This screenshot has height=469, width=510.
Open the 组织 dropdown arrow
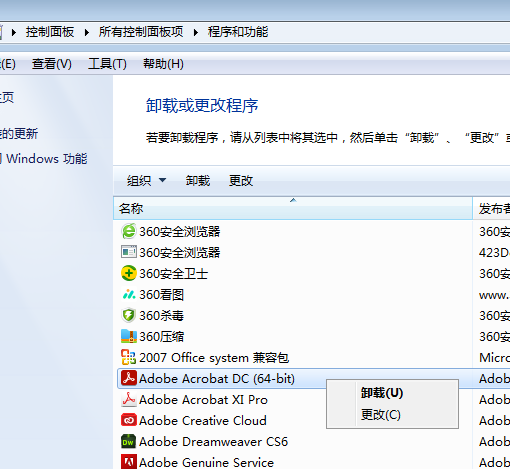[x=162, y=180]
